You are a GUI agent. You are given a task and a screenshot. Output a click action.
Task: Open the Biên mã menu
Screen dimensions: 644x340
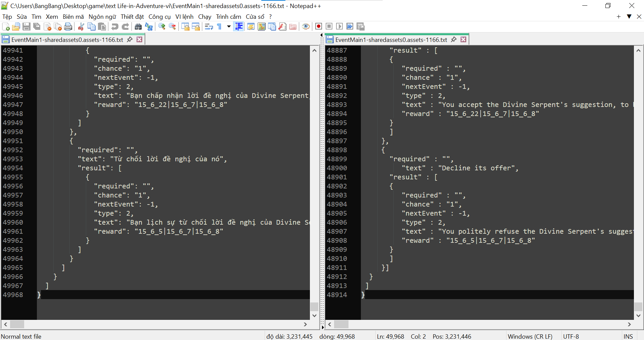pyautogui.click(x=73, y=17)
